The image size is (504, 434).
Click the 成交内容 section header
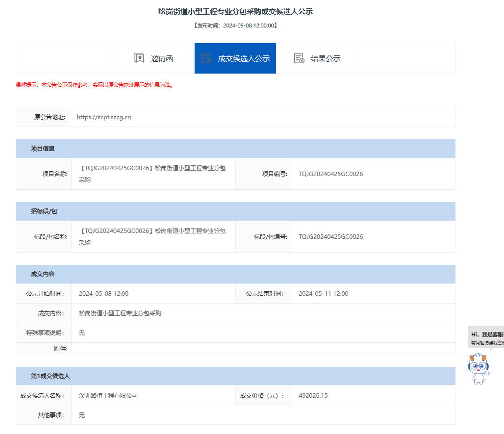pyautogui.click(x=43, y=274)
